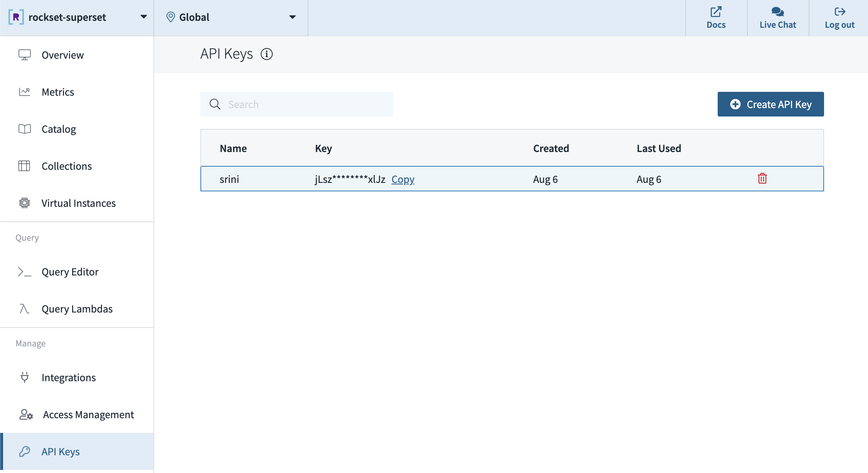This screenshot has height=473, width=868.
Task: Expand the Global dropdown chevron
Action: [293, 17]
